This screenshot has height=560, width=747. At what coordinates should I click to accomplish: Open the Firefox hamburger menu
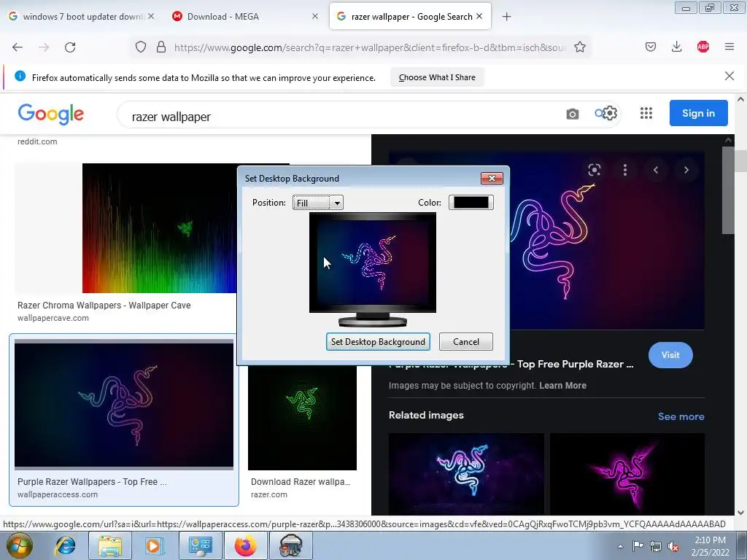[729, 47]
